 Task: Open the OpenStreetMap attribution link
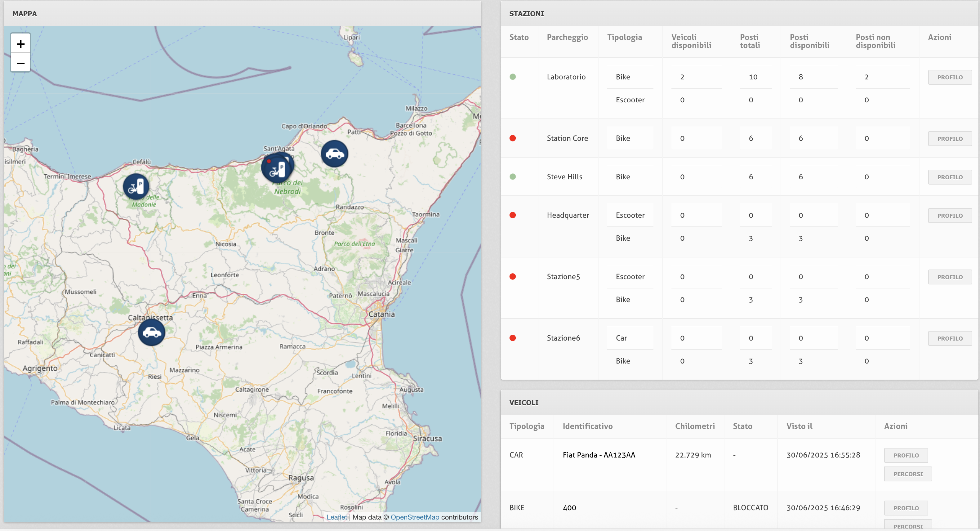[x=415, y=517]
